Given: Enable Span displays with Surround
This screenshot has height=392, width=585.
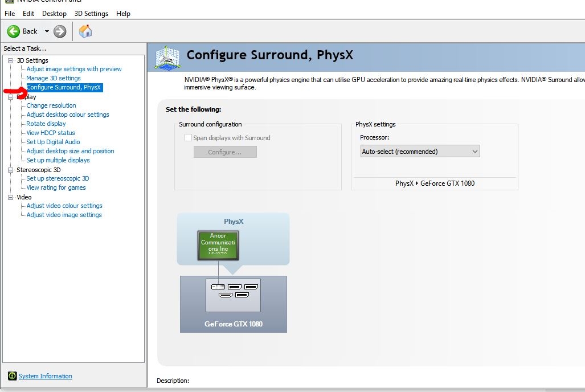Looking at the screenshot, I should coord(188,137).
